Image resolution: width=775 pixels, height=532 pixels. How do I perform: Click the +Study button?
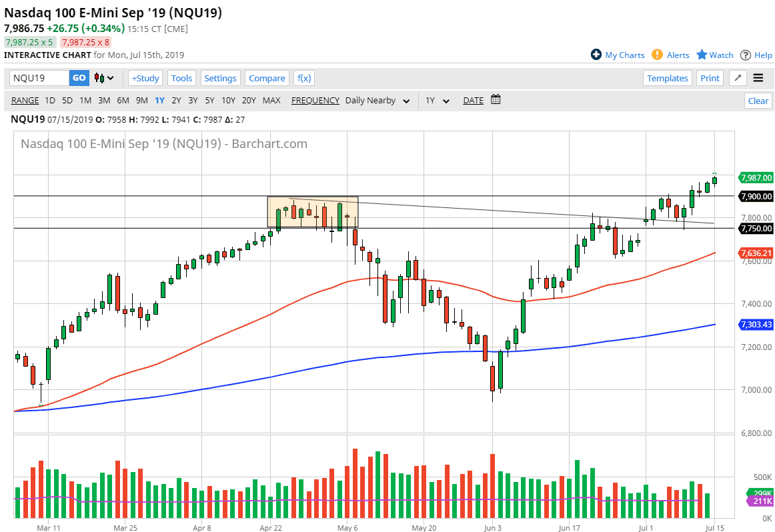(x=145, y=78)
